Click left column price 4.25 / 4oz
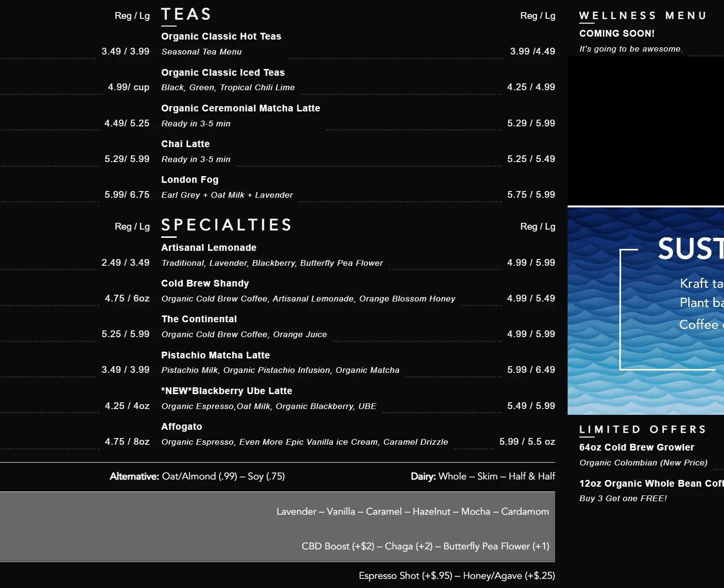724x588 pixels. tap(127, 406)
